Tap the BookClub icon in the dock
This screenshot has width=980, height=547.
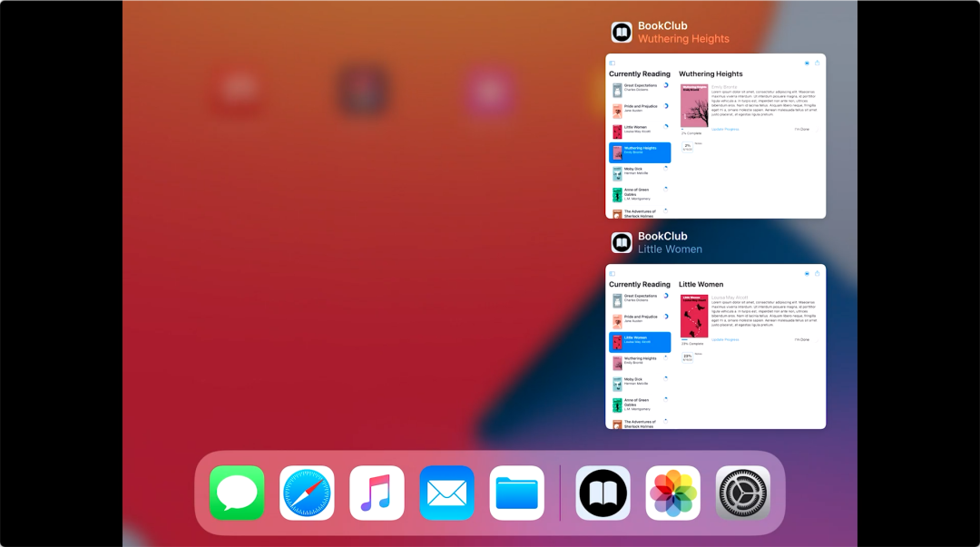click(x=603, y=493)
